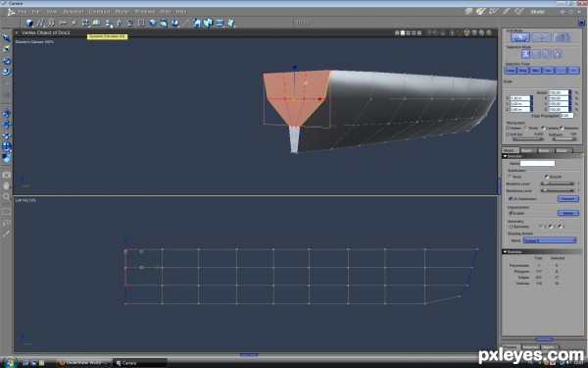Choose the first Selection Mode icon
588x368 pixels.
point(525,54)
